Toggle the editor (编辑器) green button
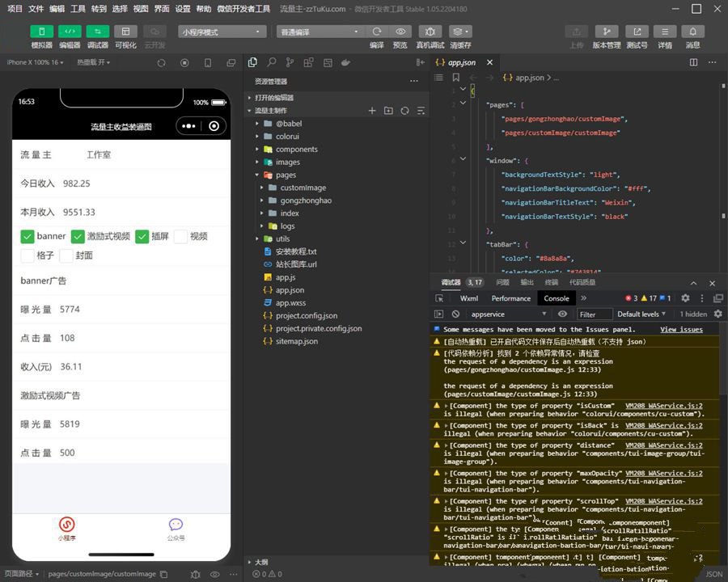This screenshot has width=728, height=582. (x=70, y=31)
